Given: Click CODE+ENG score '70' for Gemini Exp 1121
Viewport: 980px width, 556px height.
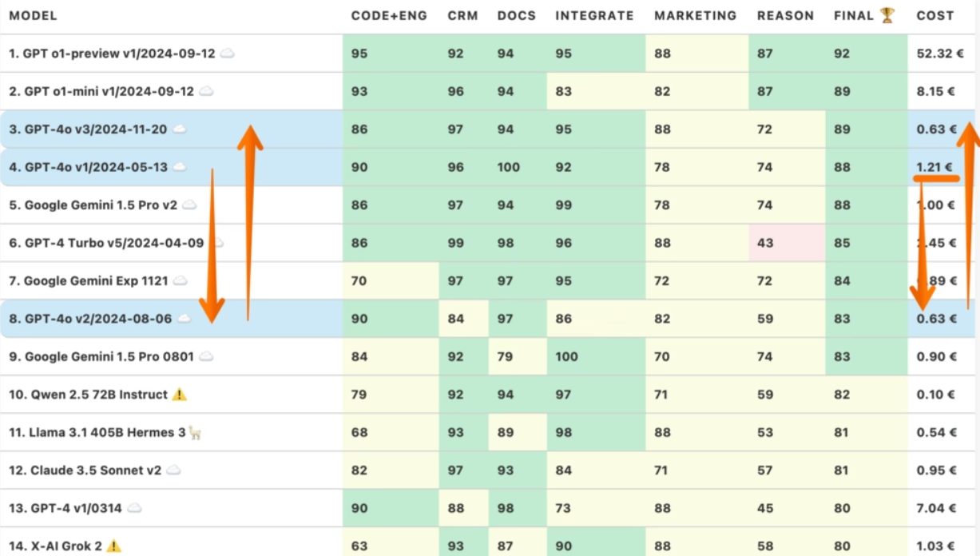Looking at the screenshot, I should point(359,281).
